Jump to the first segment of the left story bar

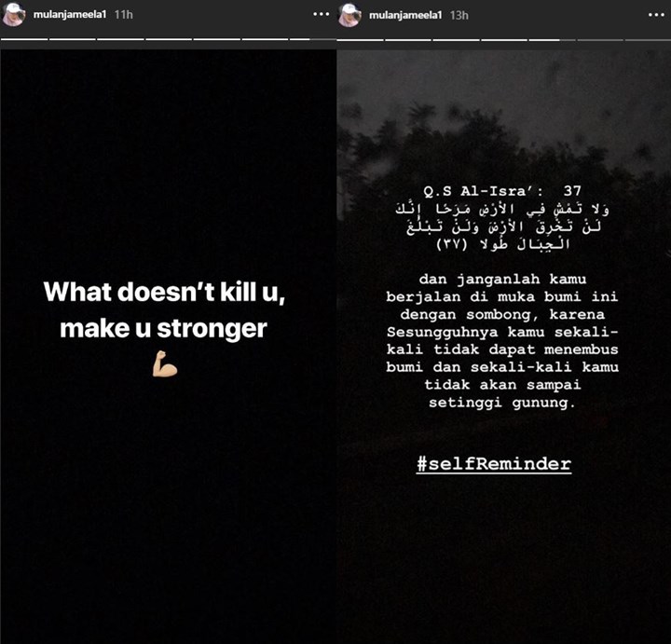24,39
